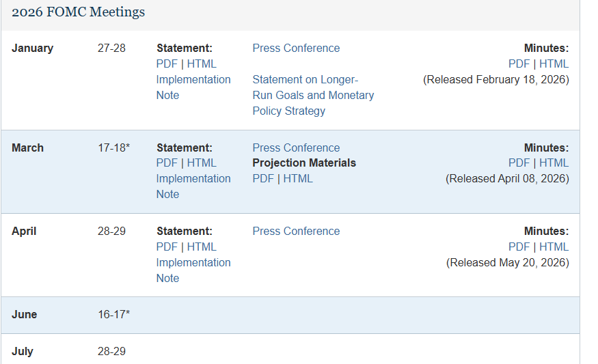Screen dimensions: 598x364
Task: Open March Projection Materials HTML
Action: tap(298, 178)
